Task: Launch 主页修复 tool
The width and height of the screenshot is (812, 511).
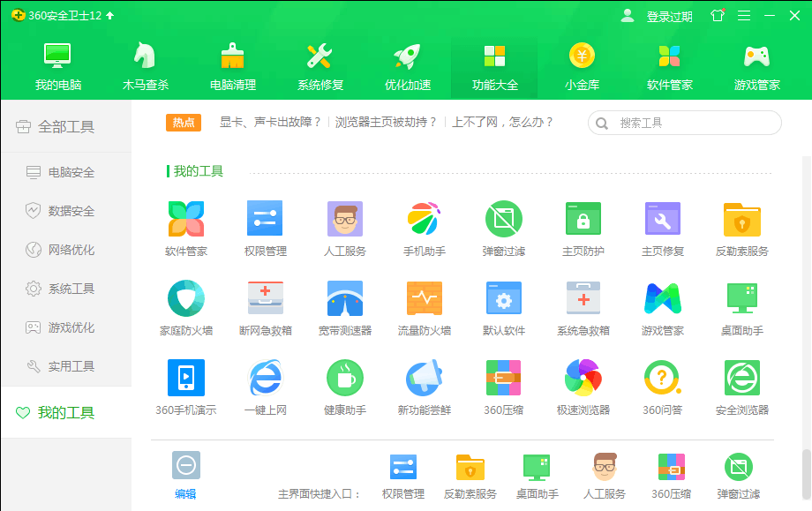Action: tap(663, 219)
